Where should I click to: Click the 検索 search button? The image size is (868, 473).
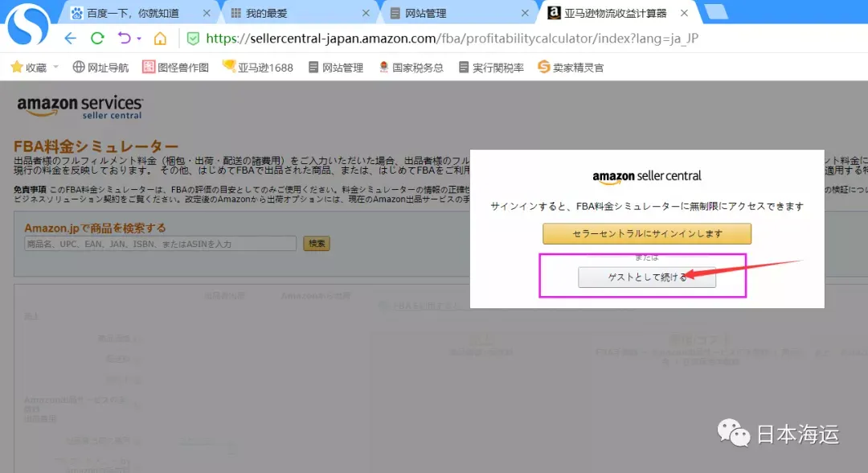click(317, 244)
